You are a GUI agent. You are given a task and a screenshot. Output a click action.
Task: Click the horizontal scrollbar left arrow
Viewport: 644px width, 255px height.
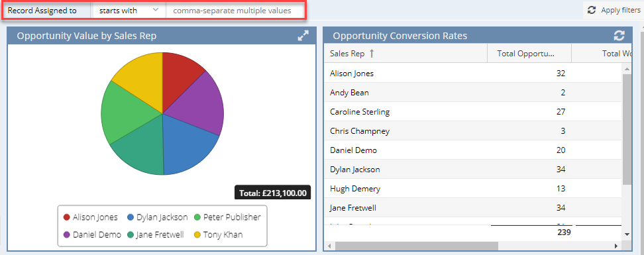(329, 246)
